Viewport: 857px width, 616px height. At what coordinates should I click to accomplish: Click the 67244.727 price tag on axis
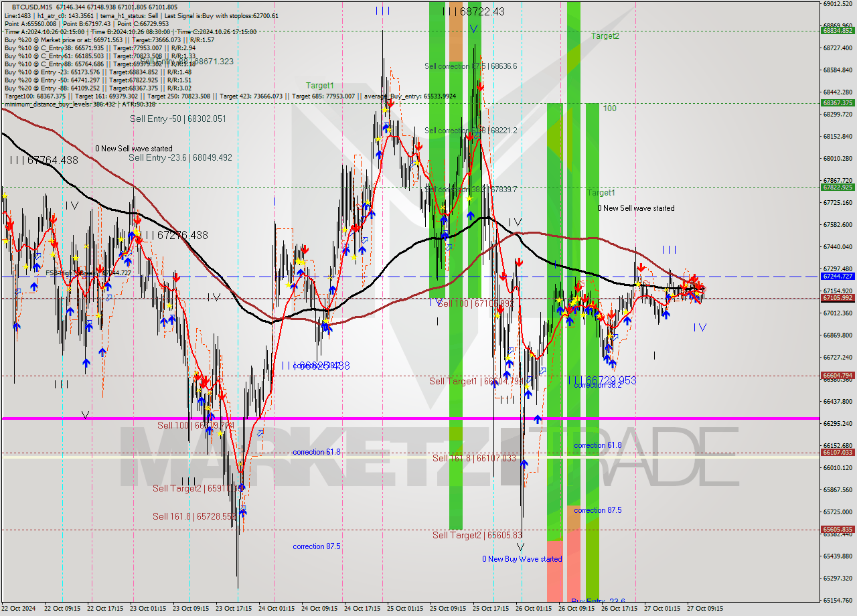[838, 276]
